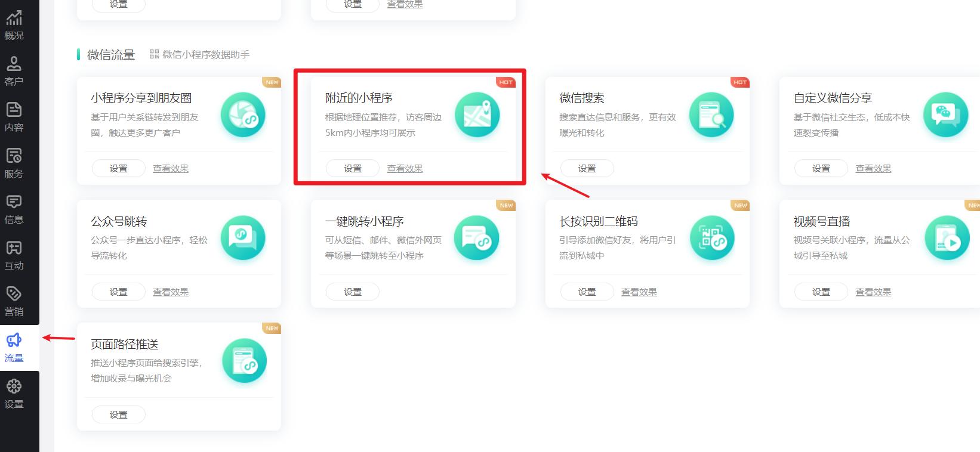Screen dimensions: 980x452
Task: Click 查看效果 under 视频号直播
Action: point(873,292)
